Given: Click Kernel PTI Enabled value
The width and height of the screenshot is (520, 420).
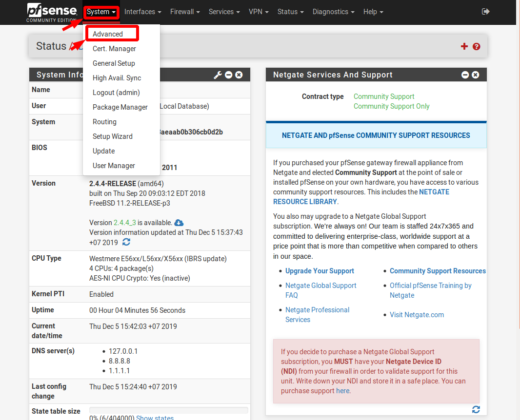Looking at the screenshot, I should click(x=101, y=294).
